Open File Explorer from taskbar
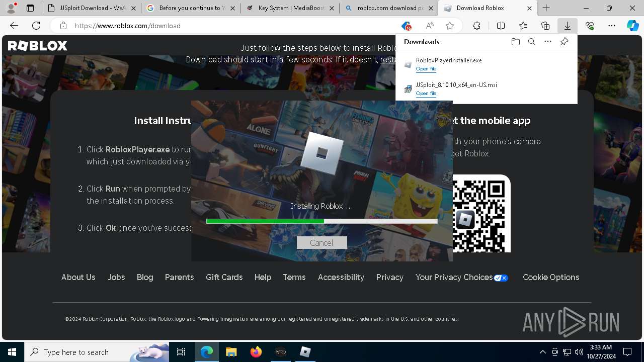Screen dimensions: 644x362 231,352
